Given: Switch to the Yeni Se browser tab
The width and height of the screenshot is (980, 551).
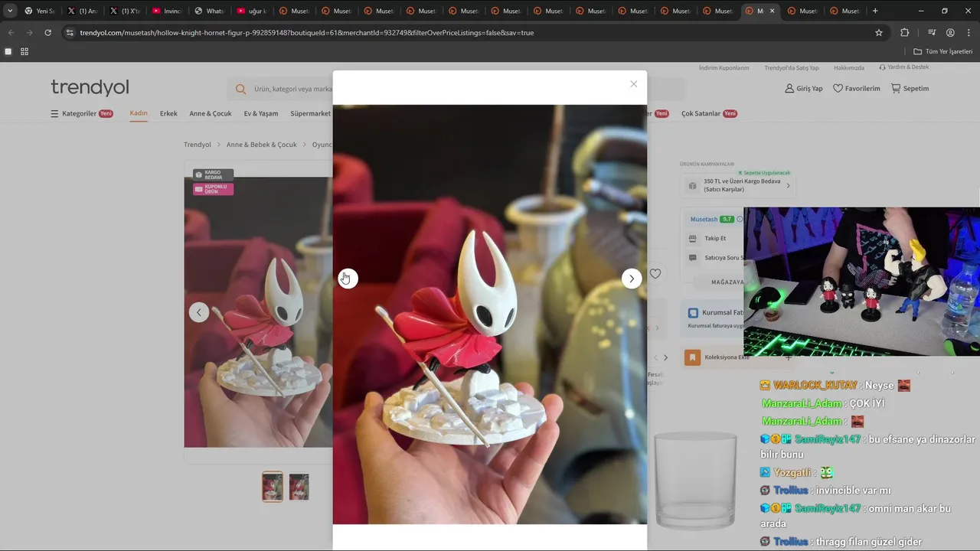Looking at the screenshot, I should pos(39,11).
